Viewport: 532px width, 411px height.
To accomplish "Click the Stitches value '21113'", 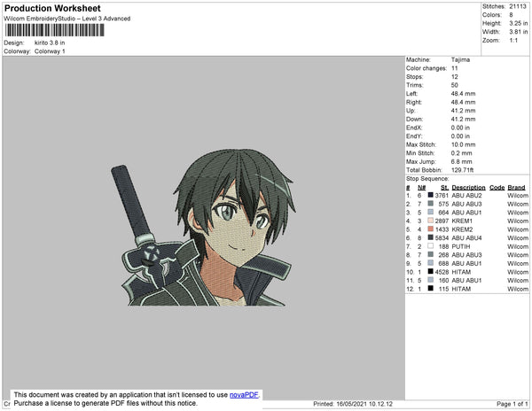I will (x=518, y=6).
